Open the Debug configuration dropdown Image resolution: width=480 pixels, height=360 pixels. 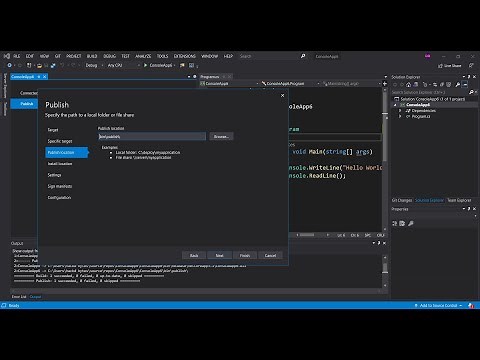point(94,65)
